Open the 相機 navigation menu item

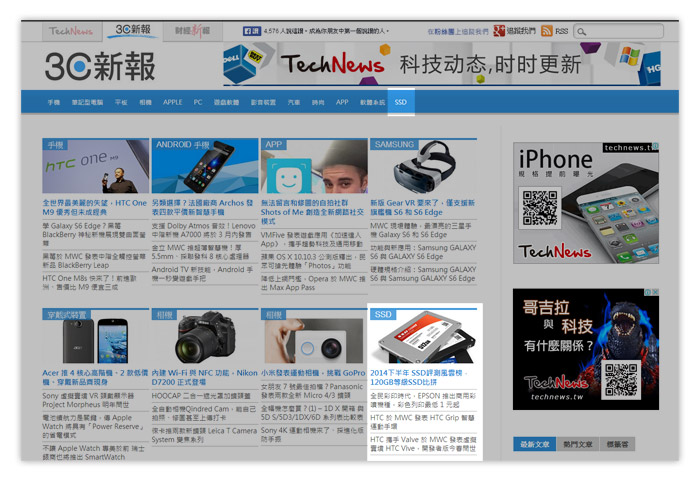[x=146, y=102]
